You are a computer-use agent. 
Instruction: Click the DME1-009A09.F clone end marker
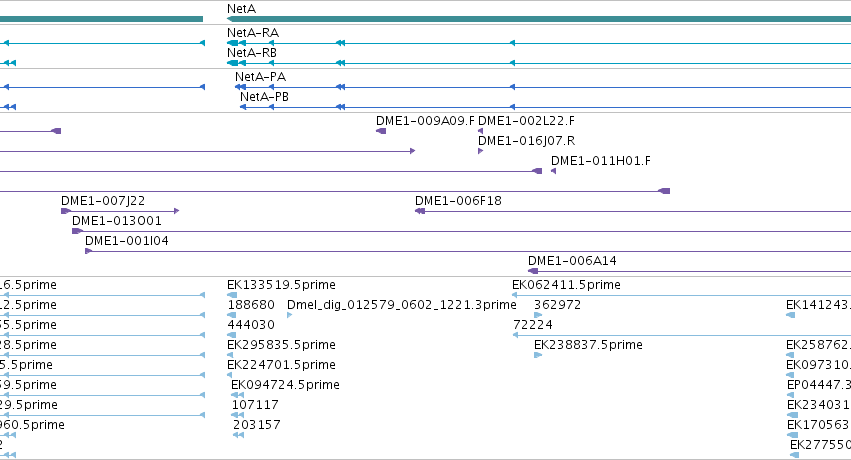point(381,131)
